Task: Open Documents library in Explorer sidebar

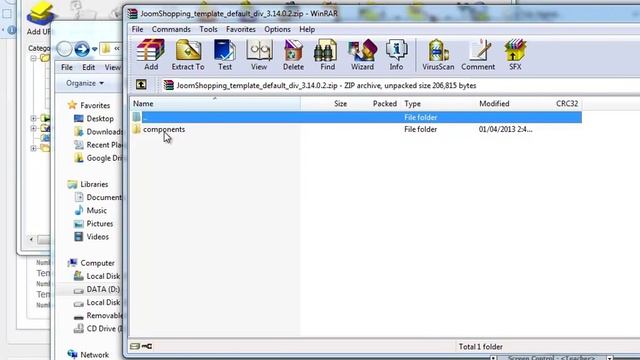Action: point(104,197)
